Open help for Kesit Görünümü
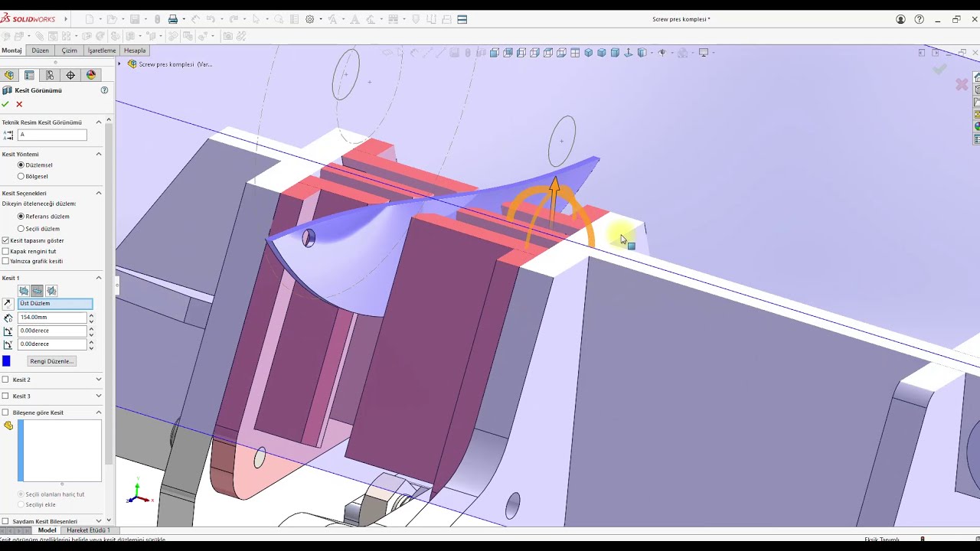The width and height of the screenshot is (980, 551). point(104,90)
